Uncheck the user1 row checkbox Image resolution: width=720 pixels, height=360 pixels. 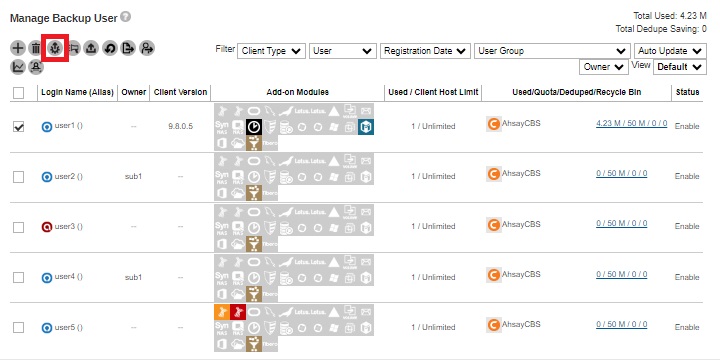[18, 127]
